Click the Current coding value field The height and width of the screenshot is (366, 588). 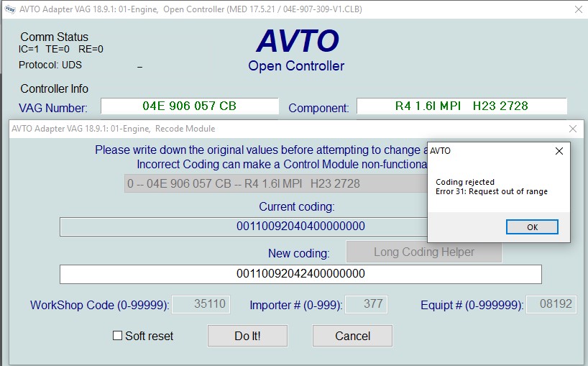click(244, 227)
